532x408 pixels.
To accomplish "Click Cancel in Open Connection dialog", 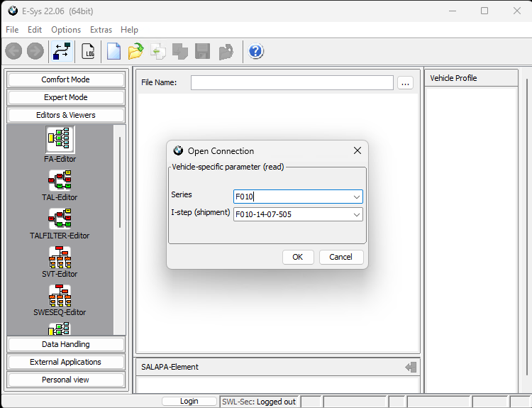I will point(341,257).
